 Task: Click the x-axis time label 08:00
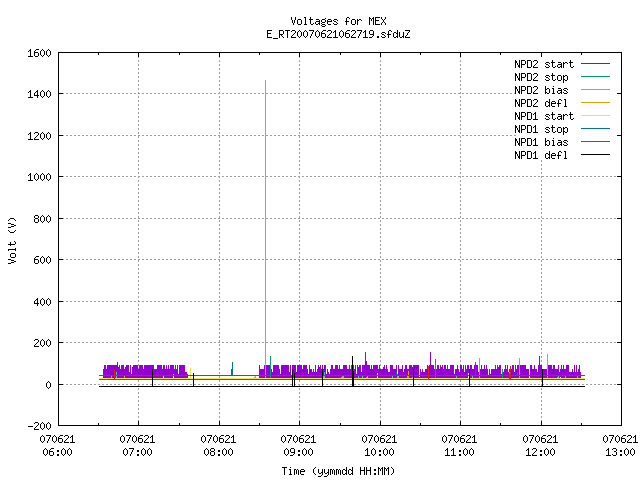coord(218,452)
